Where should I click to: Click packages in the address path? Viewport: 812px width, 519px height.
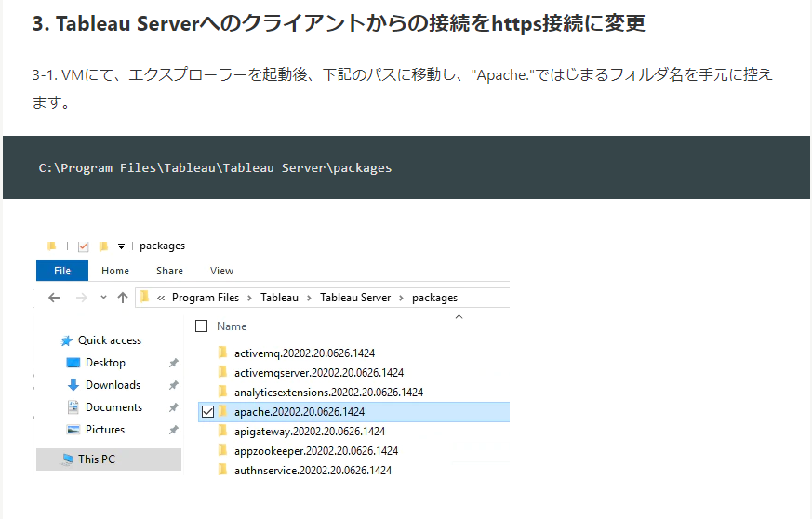434,298
